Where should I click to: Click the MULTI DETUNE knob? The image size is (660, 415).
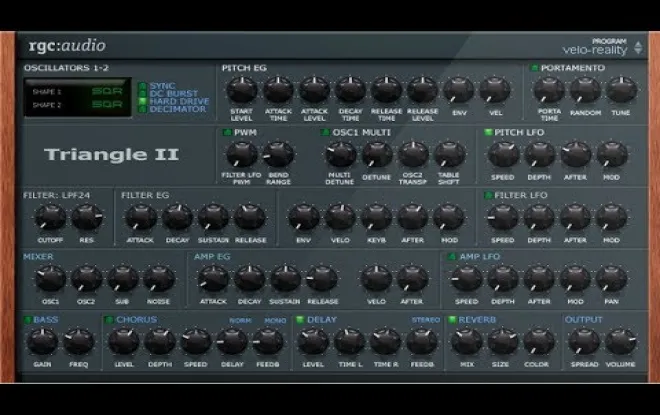tap(340, 154)
